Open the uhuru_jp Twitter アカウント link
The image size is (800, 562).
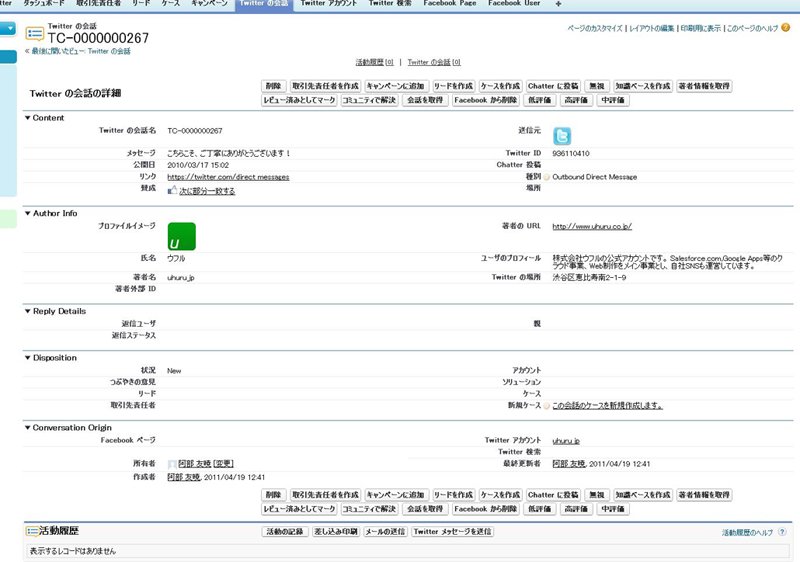coord(566,441)
